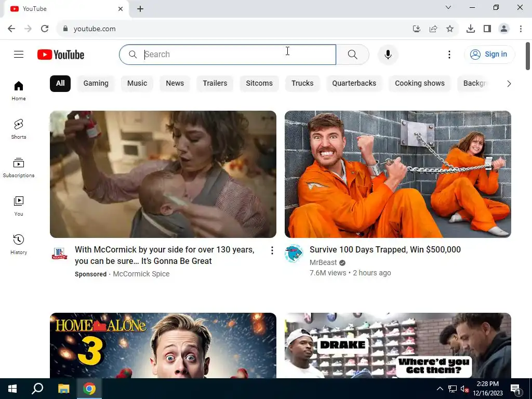Select the Trucks category chip
Screen dimensions: 532x399
point(302,84)
